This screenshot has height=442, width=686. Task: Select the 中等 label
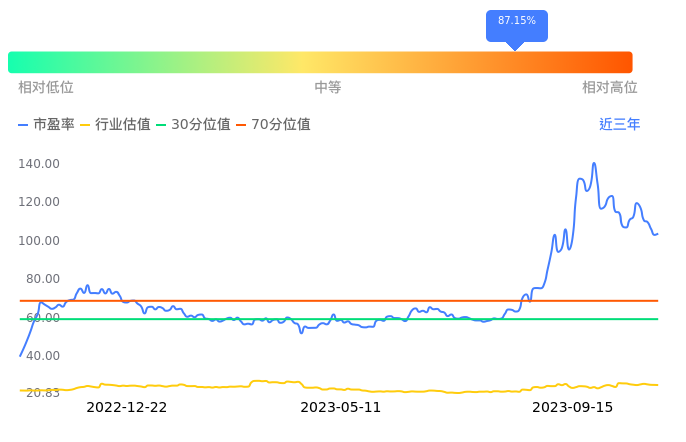[328, 88]
